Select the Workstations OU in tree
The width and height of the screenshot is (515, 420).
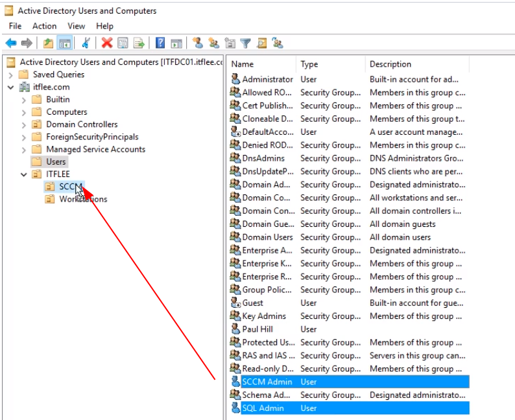pos(83,199)
